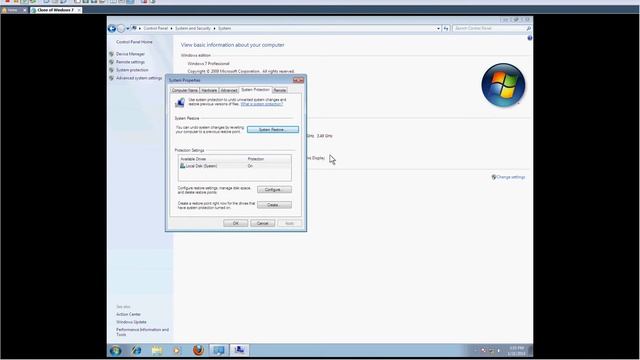Open Action Center link
640x360 pixels.
(x=129, y=314)
